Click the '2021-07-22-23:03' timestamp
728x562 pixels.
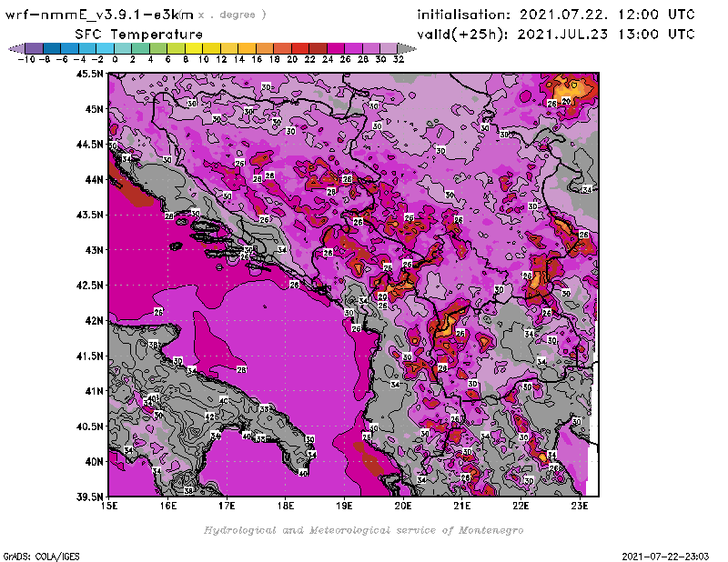point(665,557)
